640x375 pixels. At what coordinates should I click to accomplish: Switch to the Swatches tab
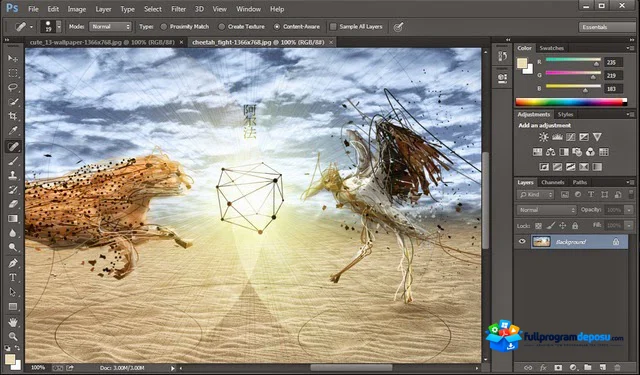551,48
